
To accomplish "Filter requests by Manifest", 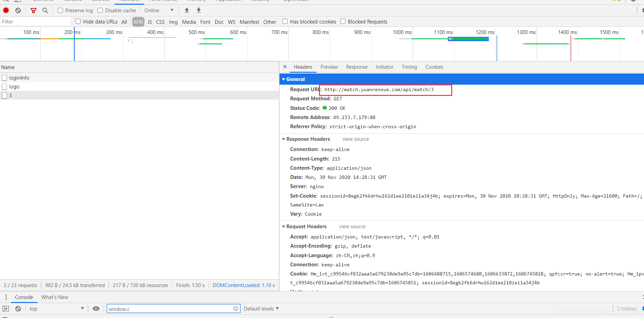I will pos(249,22).
